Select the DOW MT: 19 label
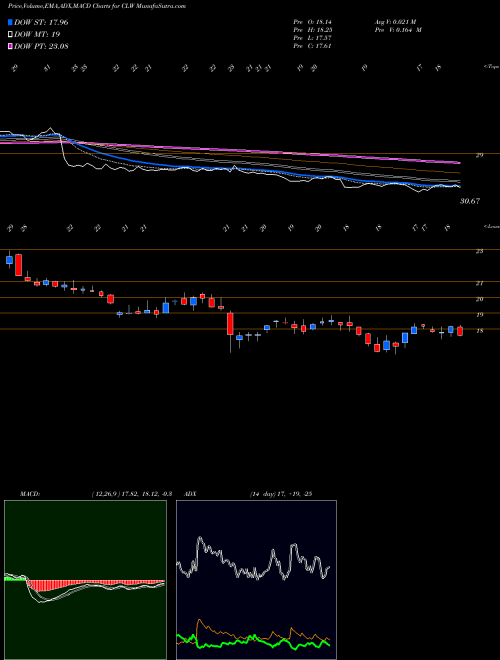The width and height of the screenshot is (500, 660). [x=35, y=34]
